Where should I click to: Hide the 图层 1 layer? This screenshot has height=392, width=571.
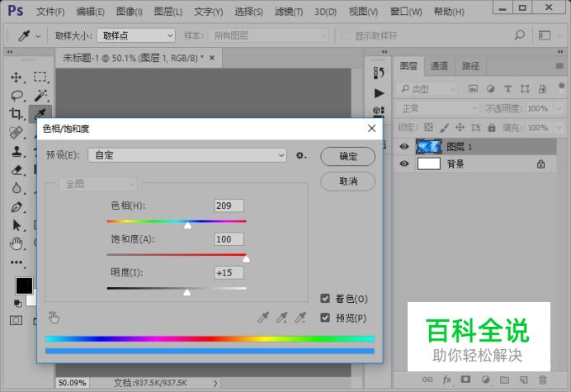pyautogui.click(x=404, y=146)
